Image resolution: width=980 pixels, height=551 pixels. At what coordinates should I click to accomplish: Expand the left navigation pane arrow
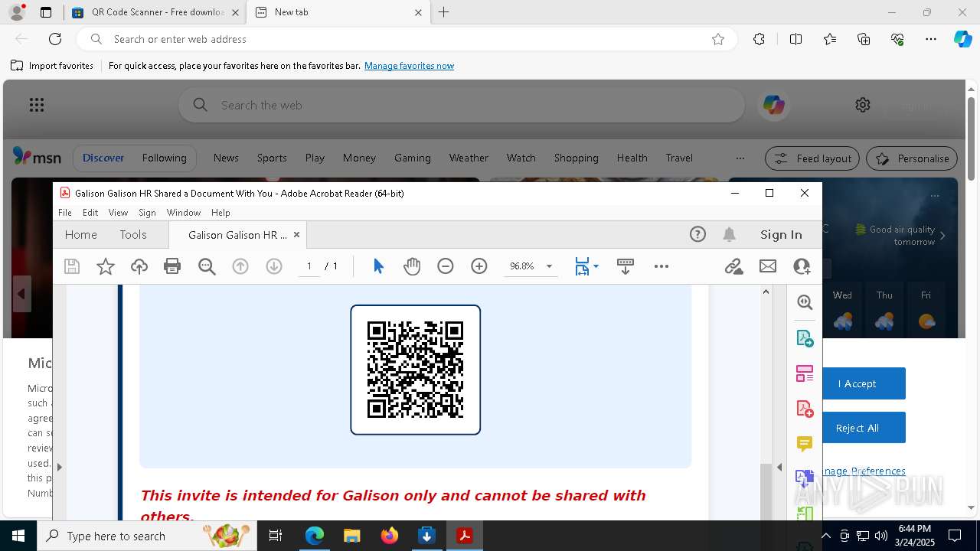(x=59, y=466)
